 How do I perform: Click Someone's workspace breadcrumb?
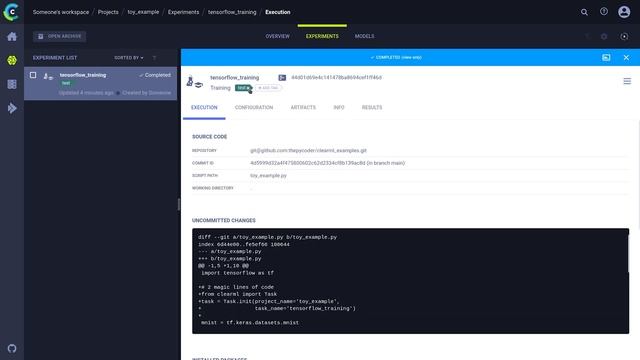61,12
